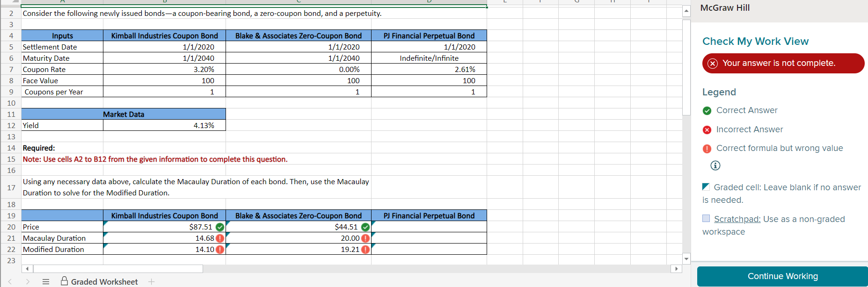868x287 pixels.
Task: Click the green check beside $44.51
Action: 365,227
